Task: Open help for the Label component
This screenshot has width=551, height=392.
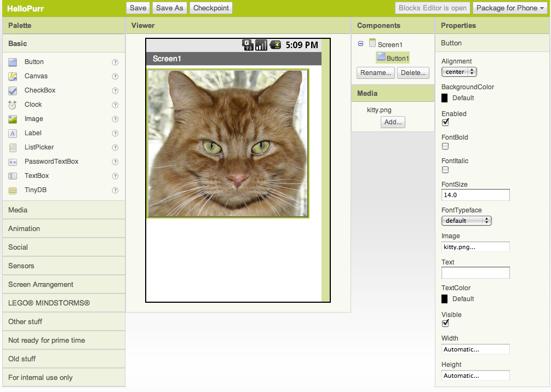Action: pyautogui.click(x=115, y=133)
